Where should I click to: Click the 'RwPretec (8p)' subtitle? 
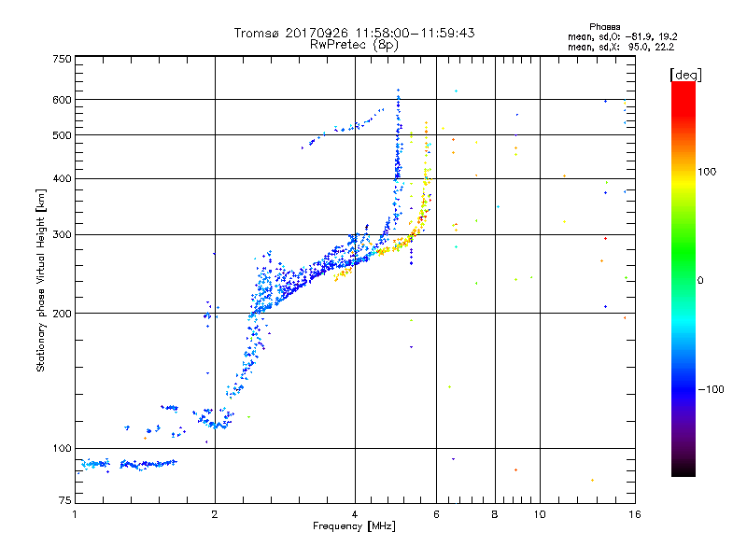tap(354, 45)
